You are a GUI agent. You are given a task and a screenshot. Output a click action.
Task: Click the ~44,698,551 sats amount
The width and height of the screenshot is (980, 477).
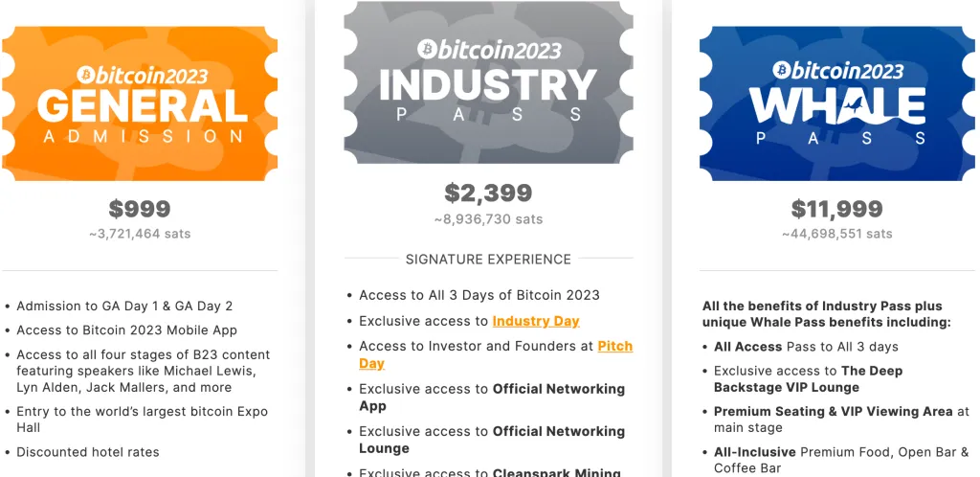(836, 234)
